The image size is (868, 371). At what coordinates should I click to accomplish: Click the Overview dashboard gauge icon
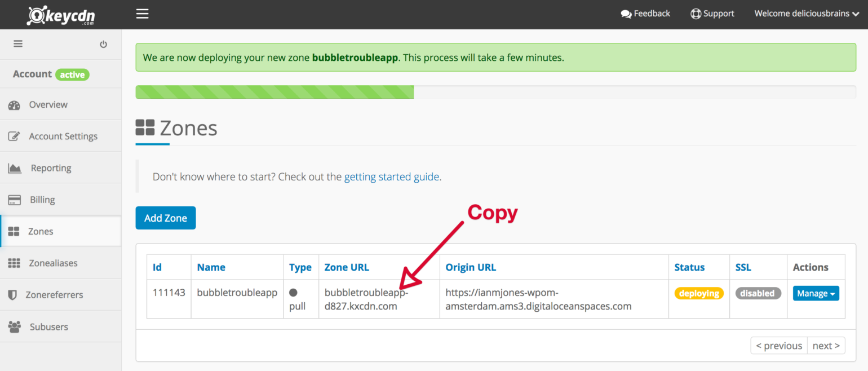pyautogui.click(x=14, y=105)
